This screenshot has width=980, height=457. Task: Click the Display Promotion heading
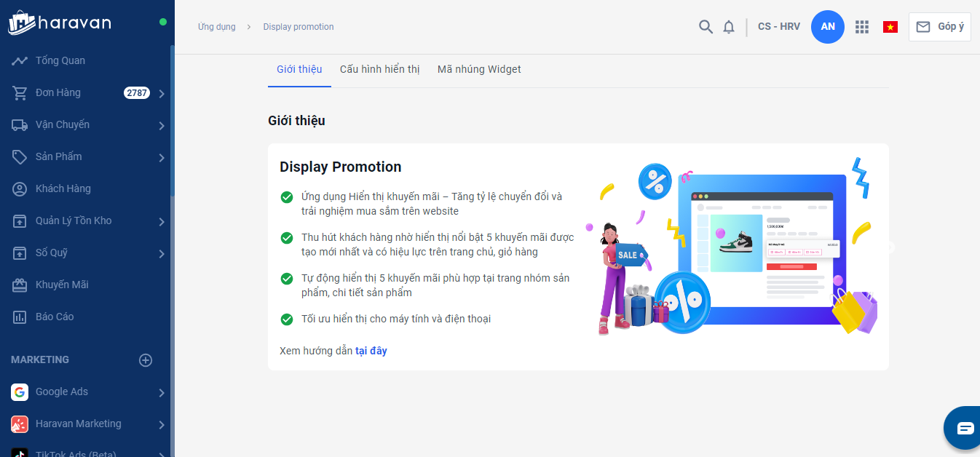coord(341,167)
